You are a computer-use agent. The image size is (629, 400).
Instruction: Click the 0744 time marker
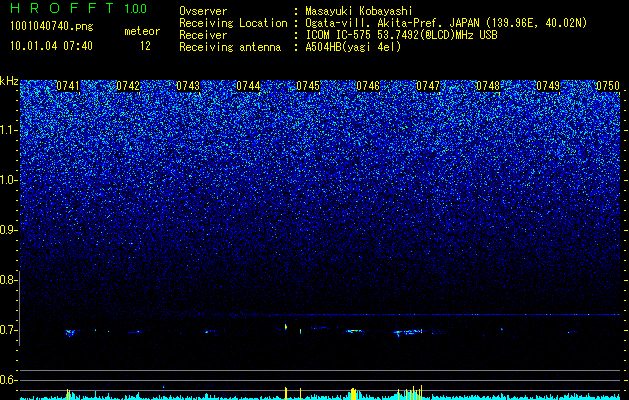pos(248,86)
